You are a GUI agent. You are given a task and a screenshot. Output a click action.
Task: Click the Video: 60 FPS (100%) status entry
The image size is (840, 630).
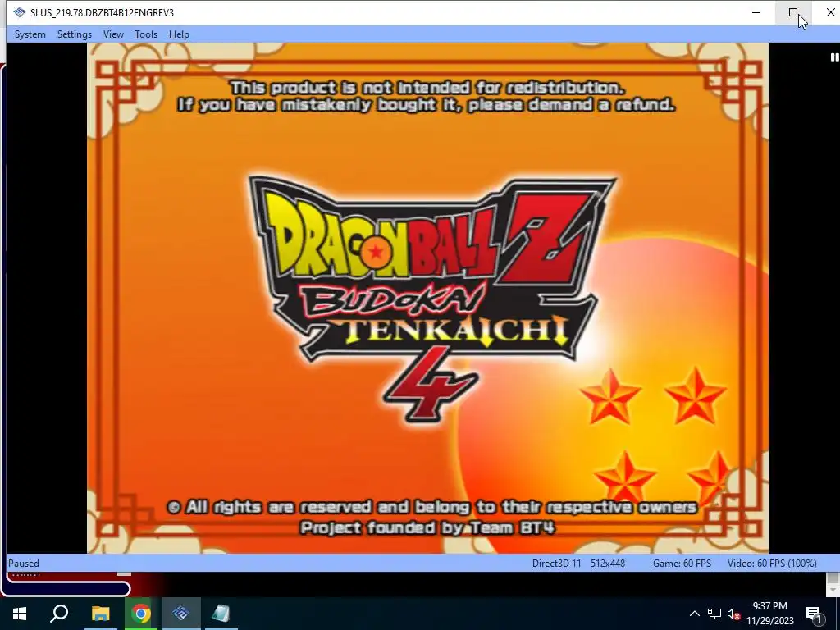772,563
